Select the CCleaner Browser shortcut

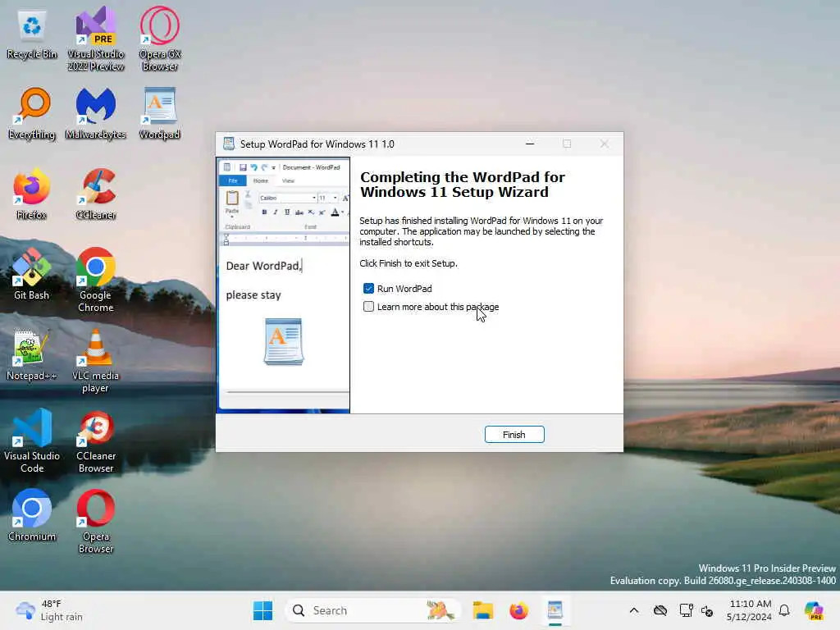(96, 441)
